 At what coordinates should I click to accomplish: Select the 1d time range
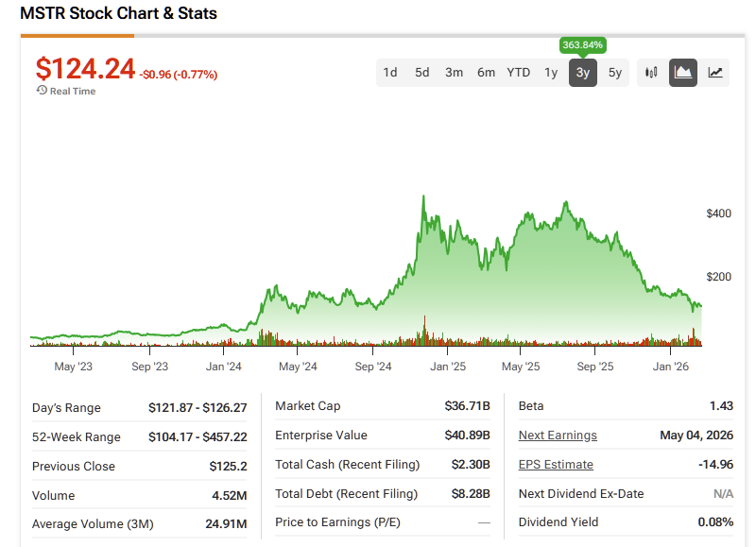(390, 72)
